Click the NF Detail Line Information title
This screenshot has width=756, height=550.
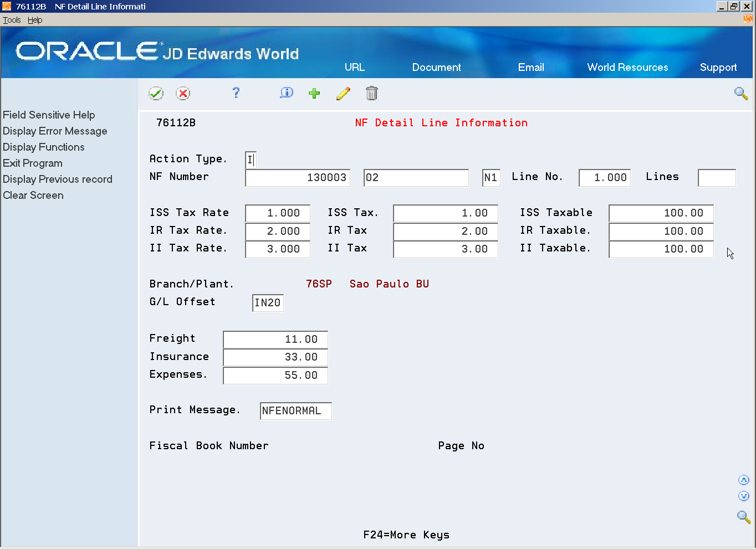441,123
